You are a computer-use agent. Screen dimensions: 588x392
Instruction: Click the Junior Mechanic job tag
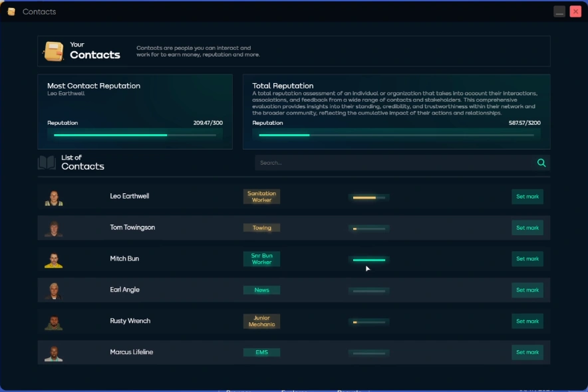[262, 321]
